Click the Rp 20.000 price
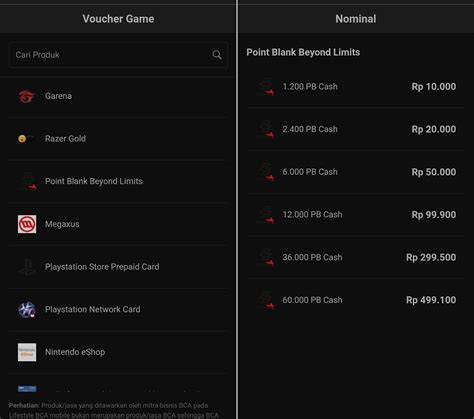 pos(434,129)
